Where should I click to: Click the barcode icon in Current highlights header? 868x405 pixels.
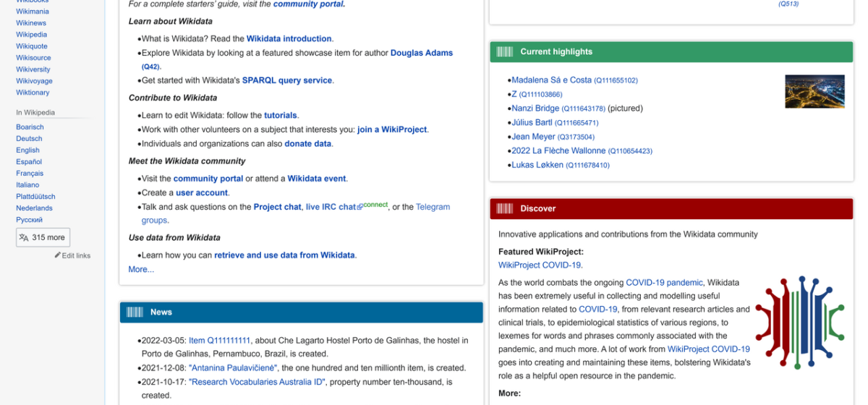click(504, 52)
